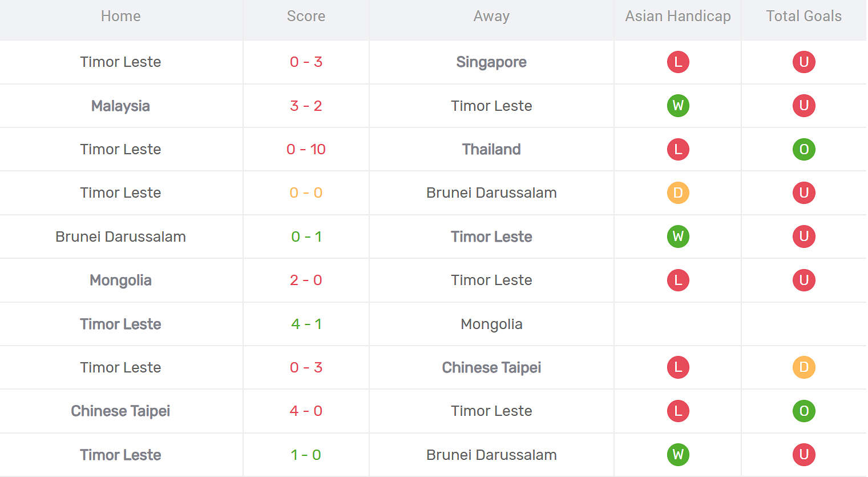The height and width of the screenshot is (477, 868).
Task: Click the Score column header
Action: (306, 16)
